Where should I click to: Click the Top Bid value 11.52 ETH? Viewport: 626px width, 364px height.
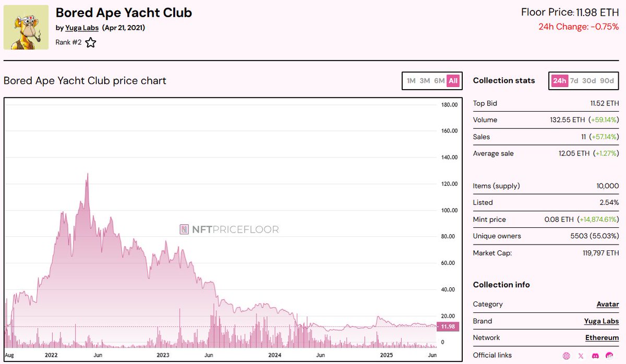click(605, 103)
